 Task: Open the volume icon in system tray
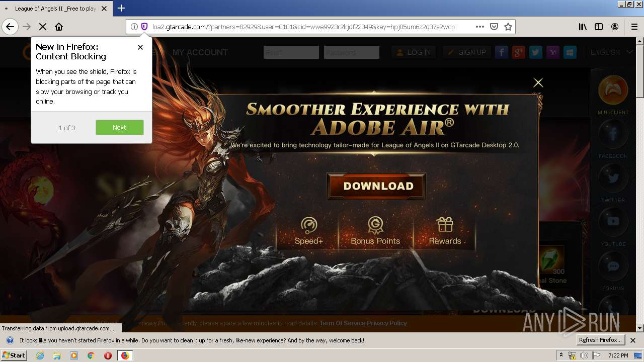[584, 355]
